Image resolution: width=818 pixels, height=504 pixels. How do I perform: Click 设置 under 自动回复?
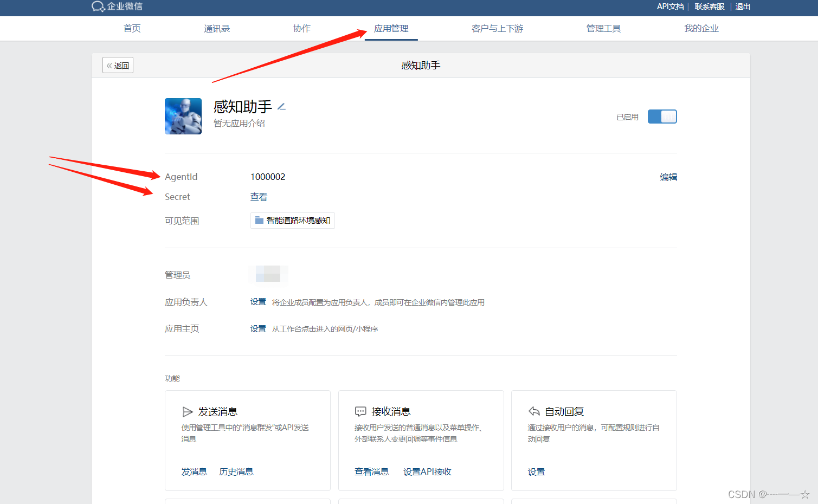536,472
